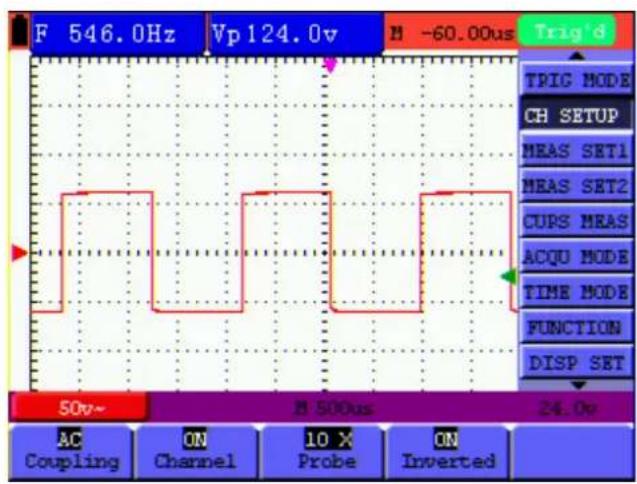
Task: Click the menu scroll-up arrow
Action: [577, 56]
